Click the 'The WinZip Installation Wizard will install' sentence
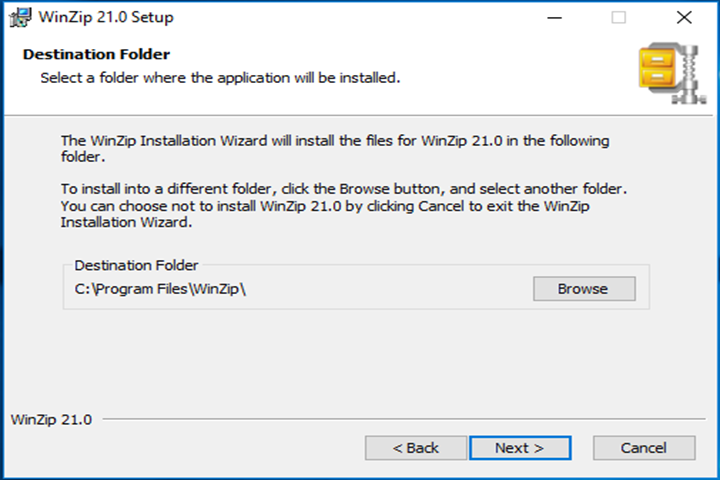Screen dimensions: 720x480 click(x=335, y=141)
